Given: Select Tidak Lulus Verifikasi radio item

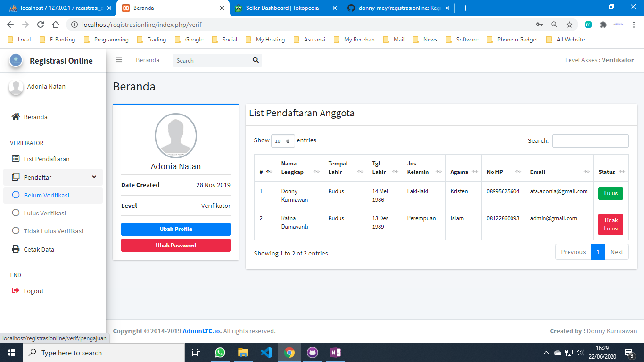Looking at the screenshot, I should [16, 231].
